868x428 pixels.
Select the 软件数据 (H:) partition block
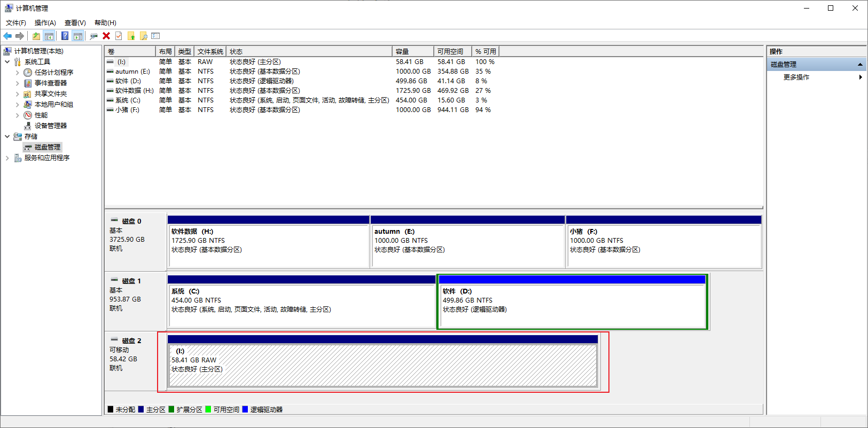(x=269, y=242)
